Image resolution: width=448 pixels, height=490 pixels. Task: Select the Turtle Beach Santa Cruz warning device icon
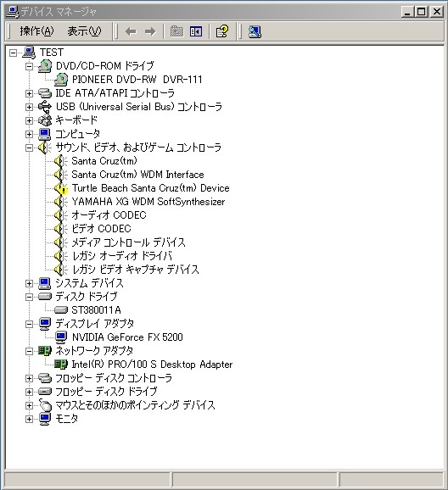[60, 188]
